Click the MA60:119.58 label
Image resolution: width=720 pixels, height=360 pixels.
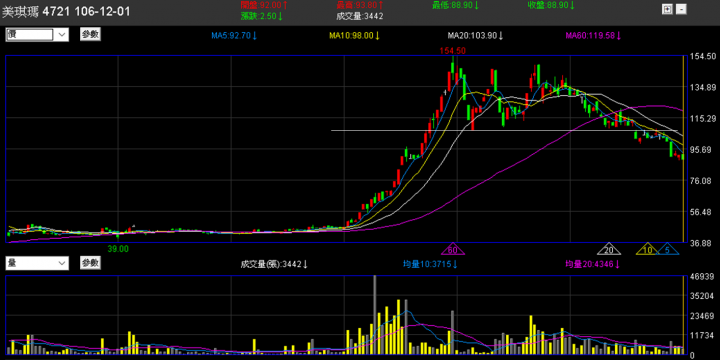pos(593,36)
